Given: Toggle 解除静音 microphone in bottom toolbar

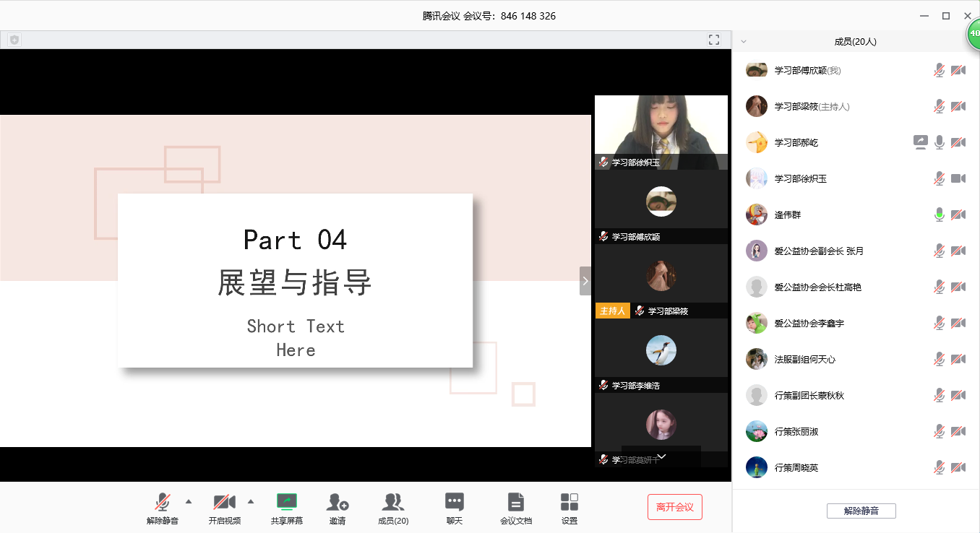Looking at the screenshot, I should (163, 502).
